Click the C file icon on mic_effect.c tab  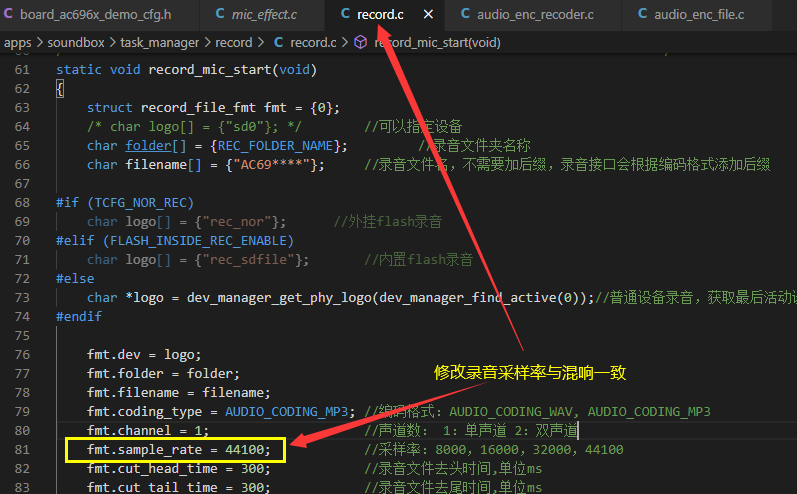pyautogui.click(x=220, y=14)
